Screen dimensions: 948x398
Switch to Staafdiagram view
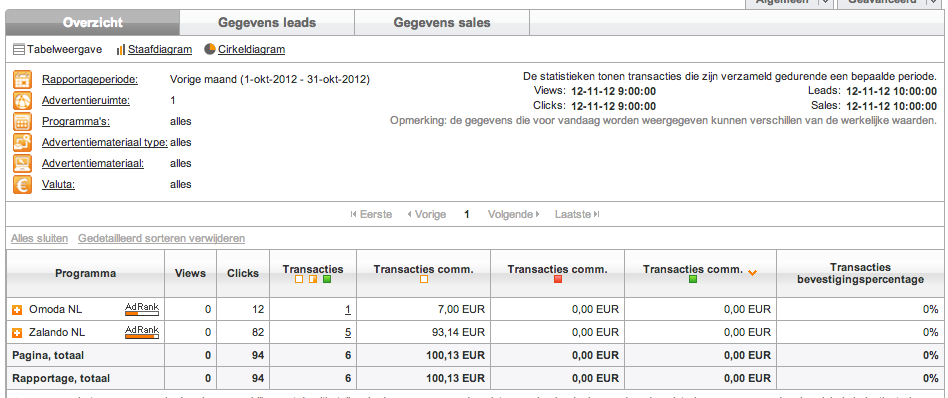[x=160, y=50]
